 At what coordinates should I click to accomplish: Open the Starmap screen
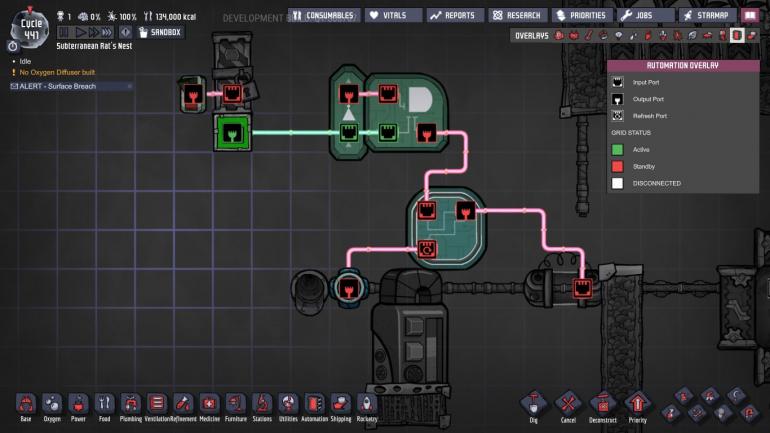click(707, 16)
